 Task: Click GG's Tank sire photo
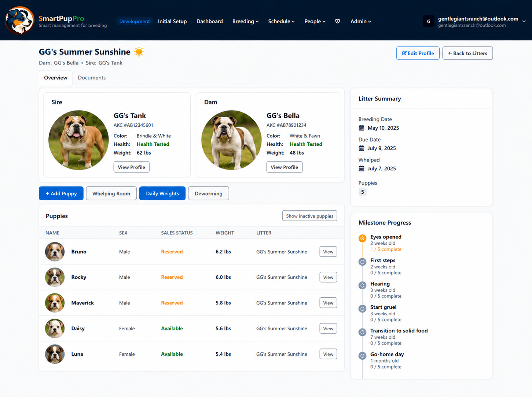pyautogui.click(x=78, y=140)
